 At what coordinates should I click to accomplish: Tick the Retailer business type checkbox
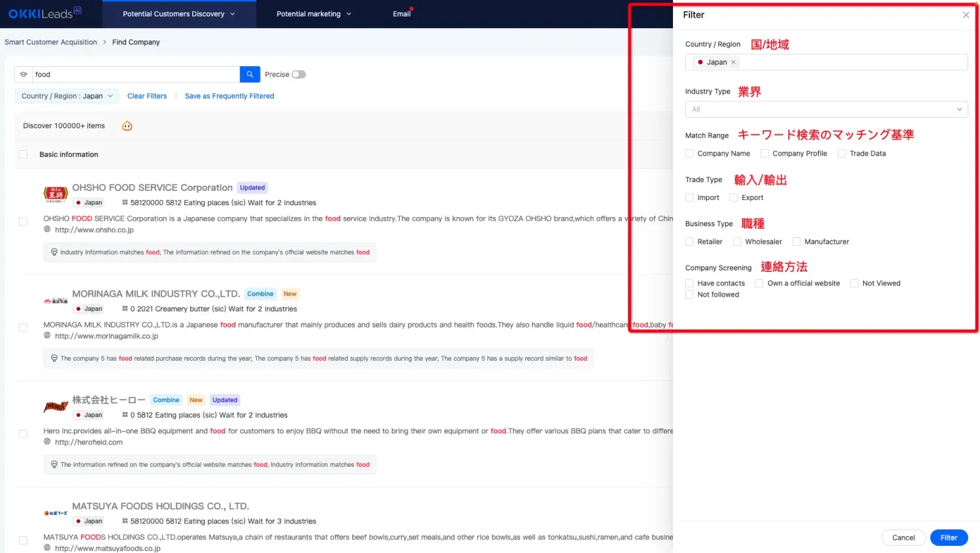coord(689,242)
